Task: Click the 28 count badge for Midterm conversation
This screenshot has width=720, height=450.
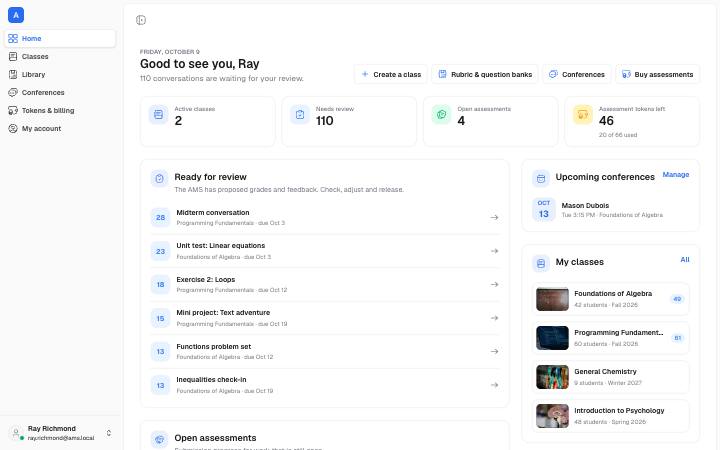Action: (x=160, y=217)
